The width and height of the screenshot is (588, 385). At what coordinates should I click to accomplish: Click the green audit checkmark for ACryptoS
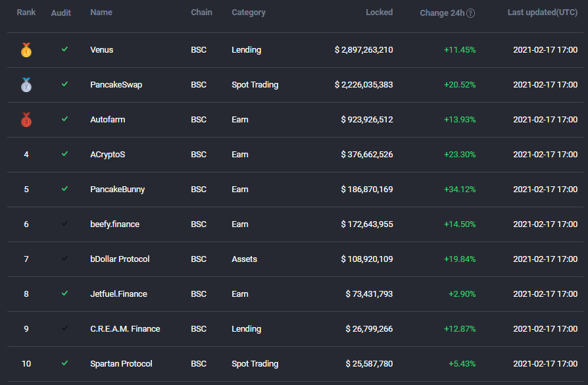(65, 154)
